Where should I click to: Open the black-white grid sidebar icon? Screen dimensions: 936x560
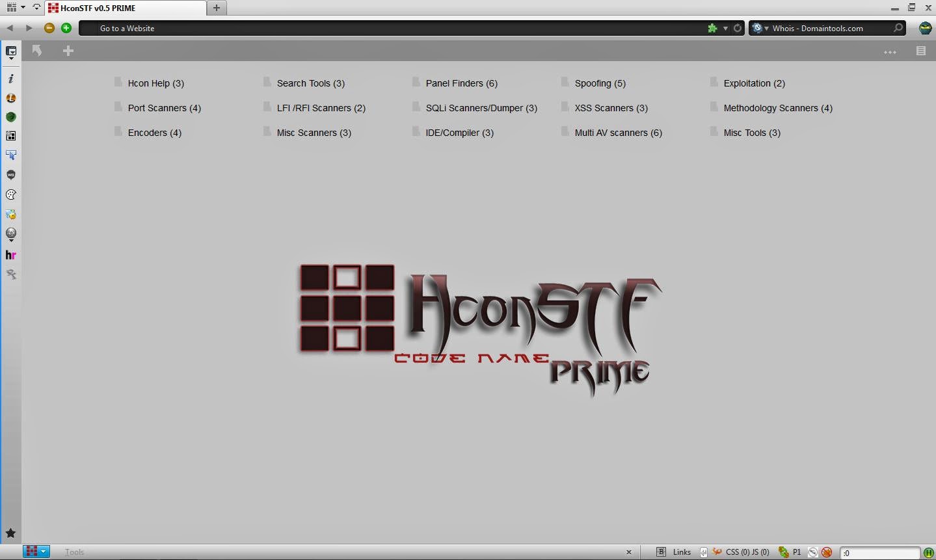coord(11,136)
